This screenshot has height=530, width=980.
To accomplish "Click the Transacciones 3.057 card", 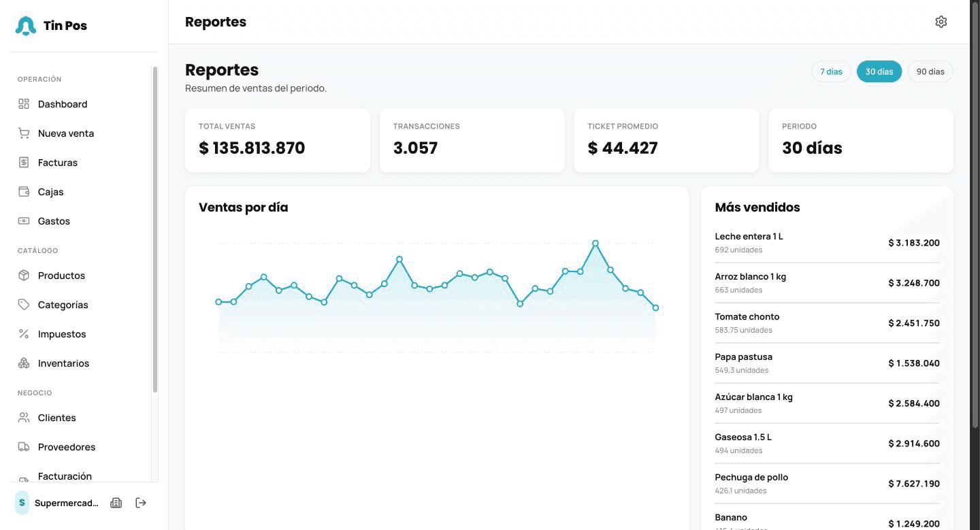I will tap(472, 141).
